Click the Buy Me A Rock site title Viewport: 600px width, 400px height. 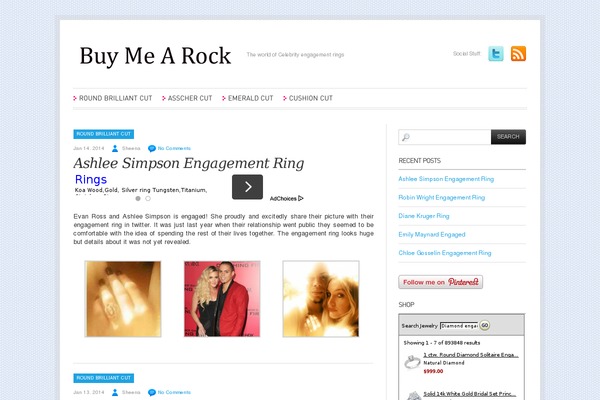pyautogui.click(x=155, y=56)
